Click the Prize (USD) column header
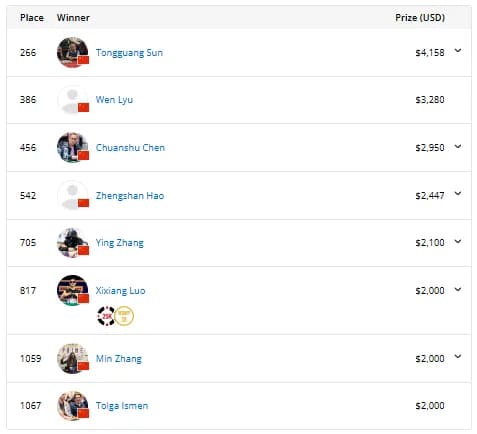This screenshot has width=477, height=434. click(420, 18)
